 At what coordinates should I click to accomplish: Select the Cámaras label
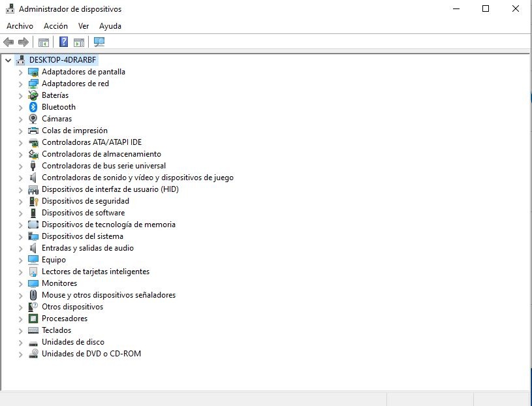[57, 119]
